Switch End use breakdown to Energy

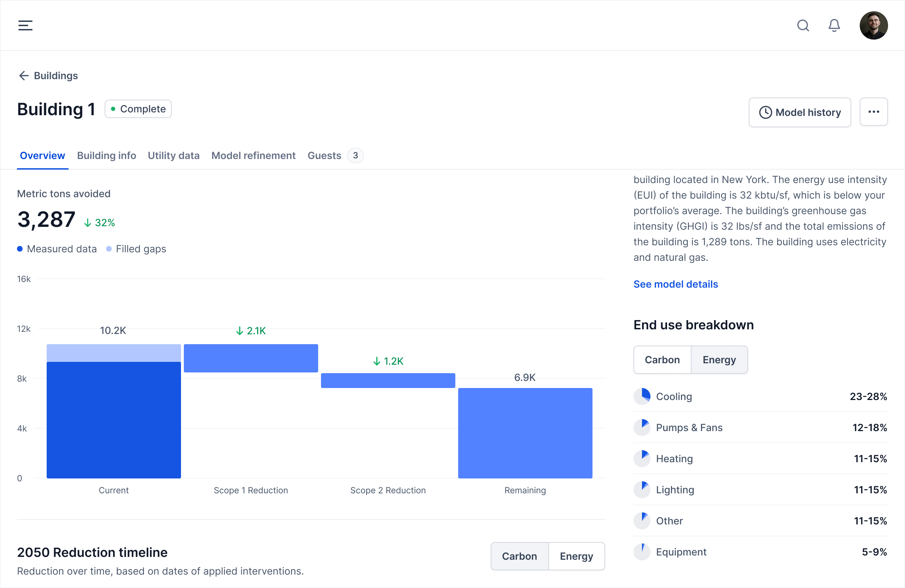[719, 360]
